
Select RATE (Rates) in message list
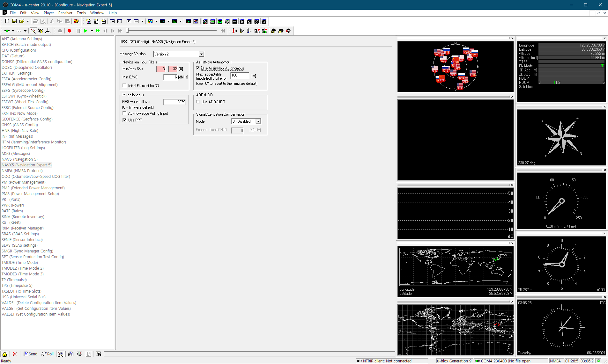(12, 211)
